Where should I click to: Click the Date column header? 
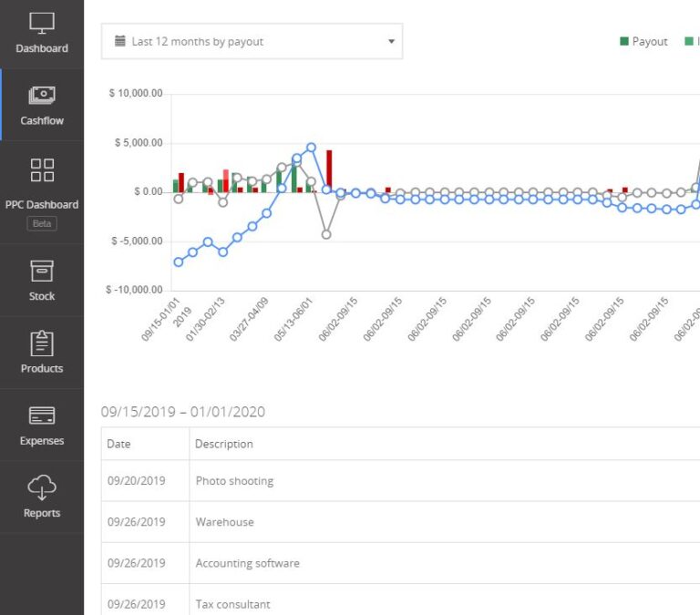click(119, 444)
